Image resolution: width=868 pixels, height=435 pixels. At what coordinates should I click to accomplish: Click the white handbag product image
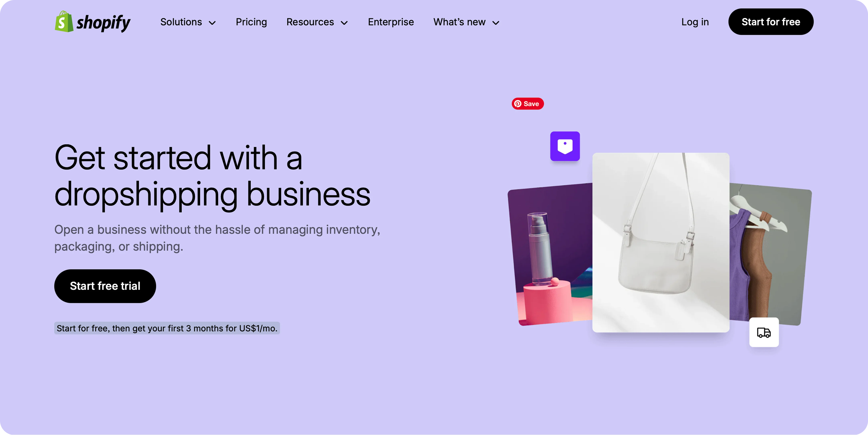660,242
